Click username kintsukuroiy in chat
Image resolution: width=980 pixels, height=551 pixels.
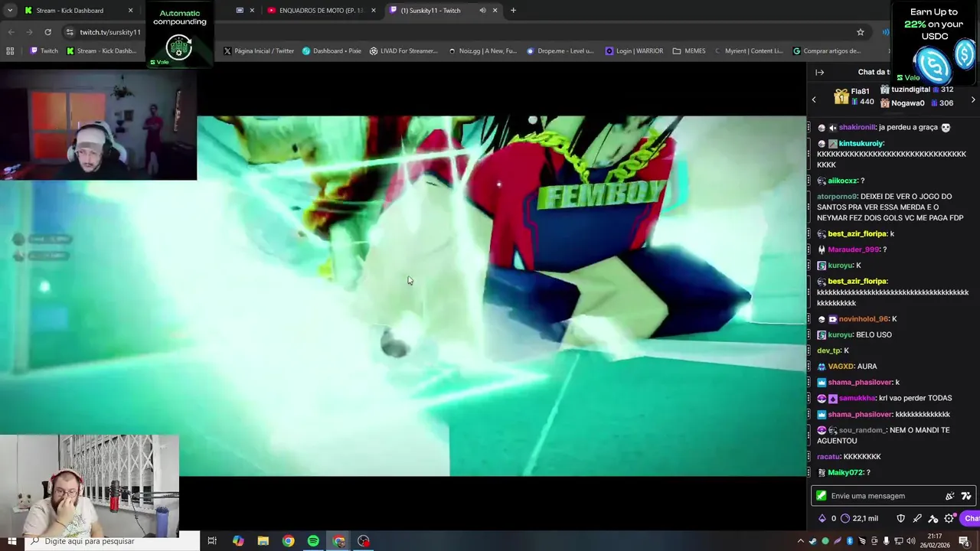861,144
